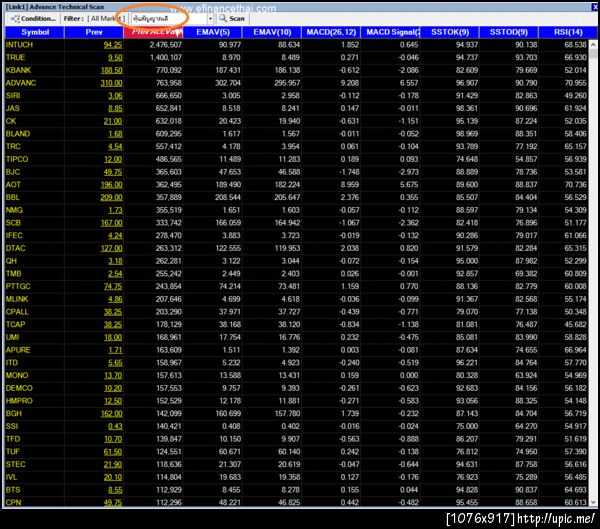Select the BBL symbol
Image resolution: width=600 pixels, height=529 pixels.
point(13,197)
